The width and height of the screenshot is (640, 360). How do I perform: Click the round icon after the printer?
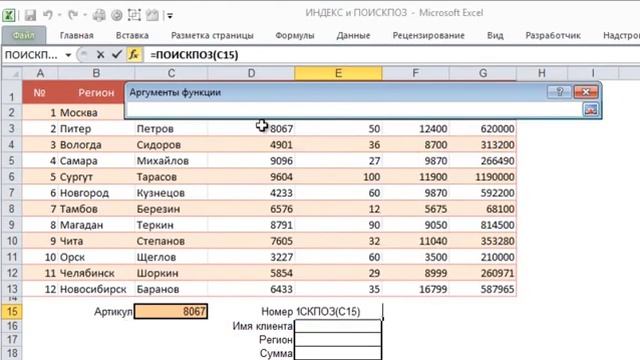pyautogui.click(x=117, y=16)
